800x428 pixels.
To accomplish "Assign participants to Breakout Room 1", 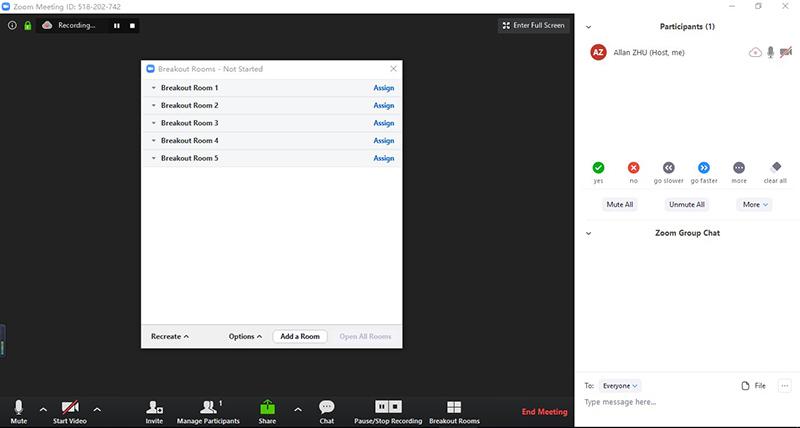I will [384, 88].
